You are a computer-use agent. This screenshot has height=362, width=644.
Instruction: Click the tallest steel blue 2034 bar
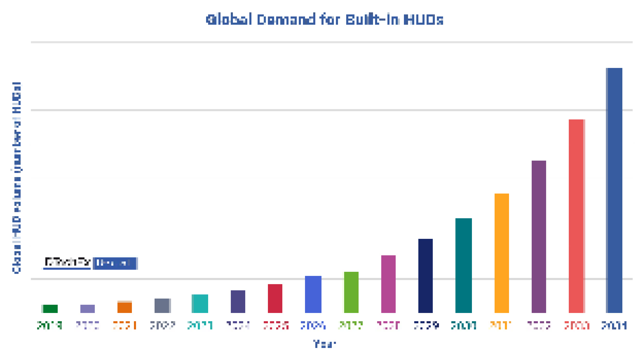614,190
